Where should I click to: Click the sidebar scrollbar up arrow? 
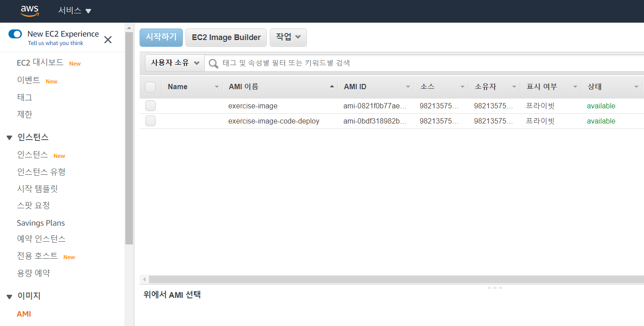(x=129, y=28)
